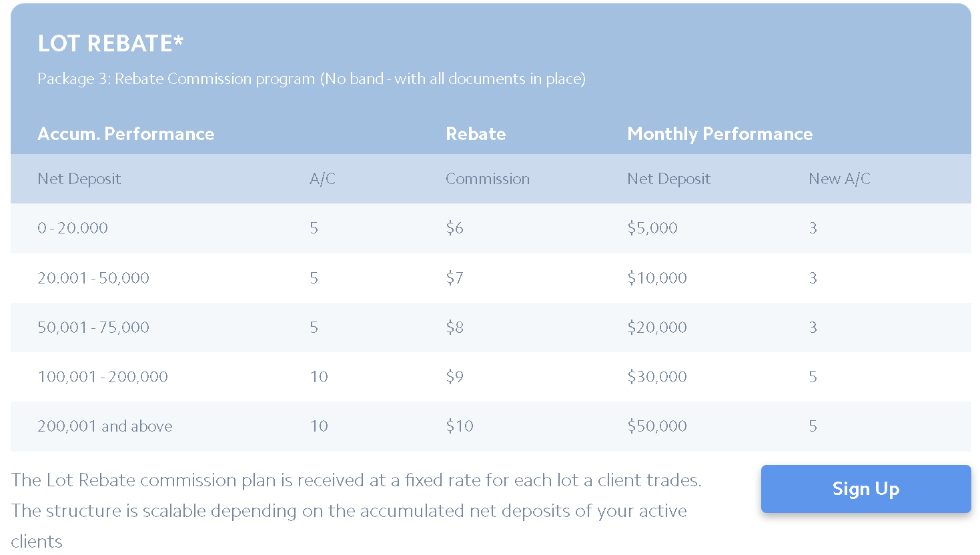Click the $9 commission value
The image size is (980, 555).
coord(454,377)
